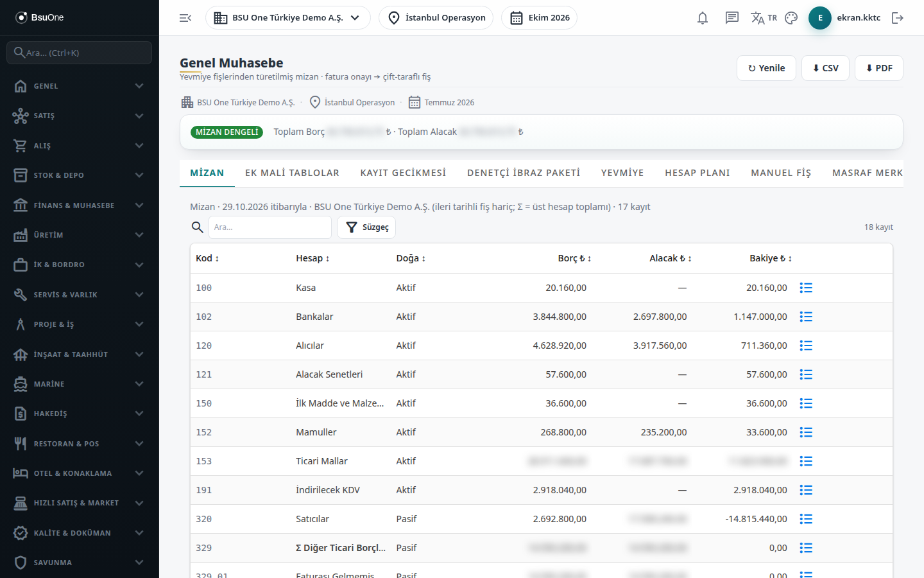The image size is (924, 578).
Task: Change language with the TR translate icon
Action: (x=764, y=18)
